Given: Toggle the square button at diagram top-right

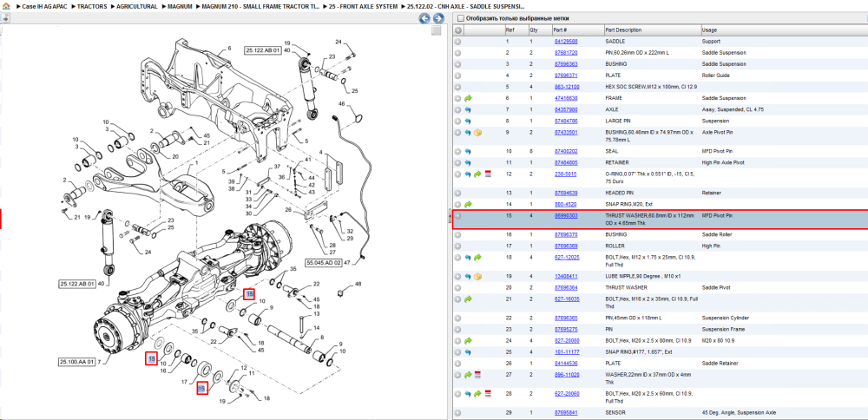Looking at the screenshot, I should tap(437, 30).
